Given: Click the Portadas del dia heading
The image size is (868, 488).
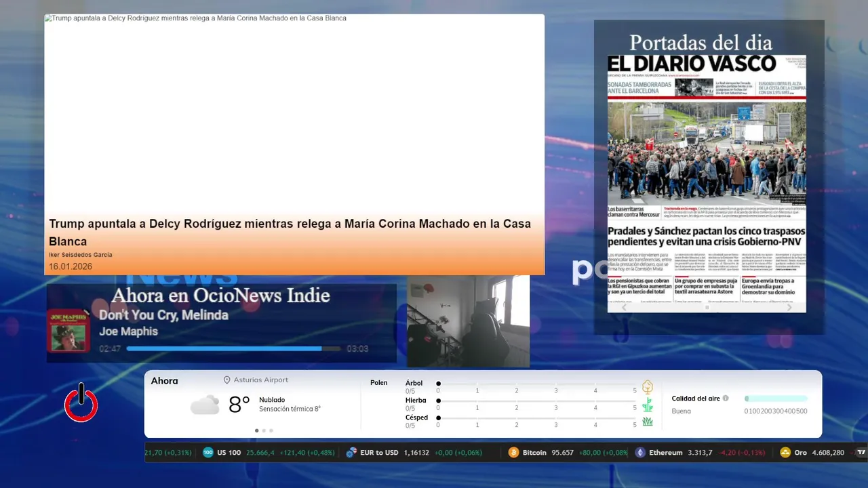Looking at the screenshot, I should coord(701,43).
